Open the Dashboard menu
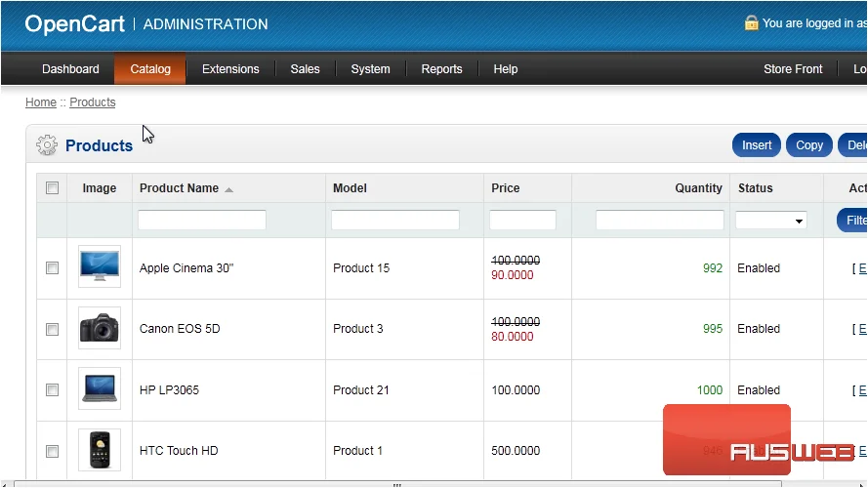The width and height of the screenshot is (868, 488). tap(70, 69)
